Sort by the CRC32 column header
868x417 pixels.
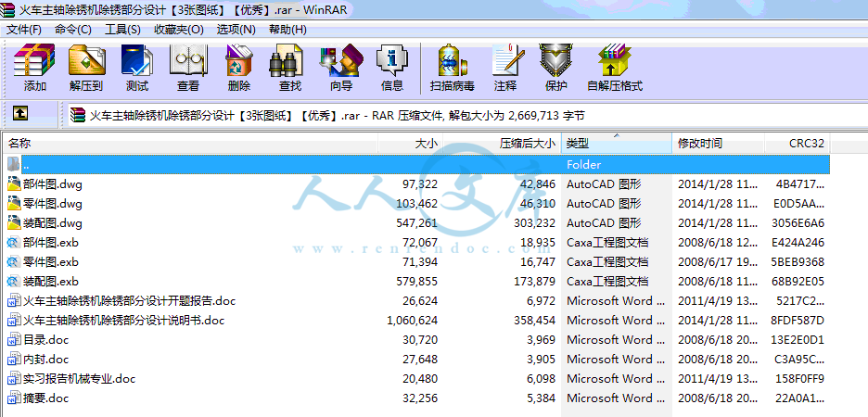798,144
